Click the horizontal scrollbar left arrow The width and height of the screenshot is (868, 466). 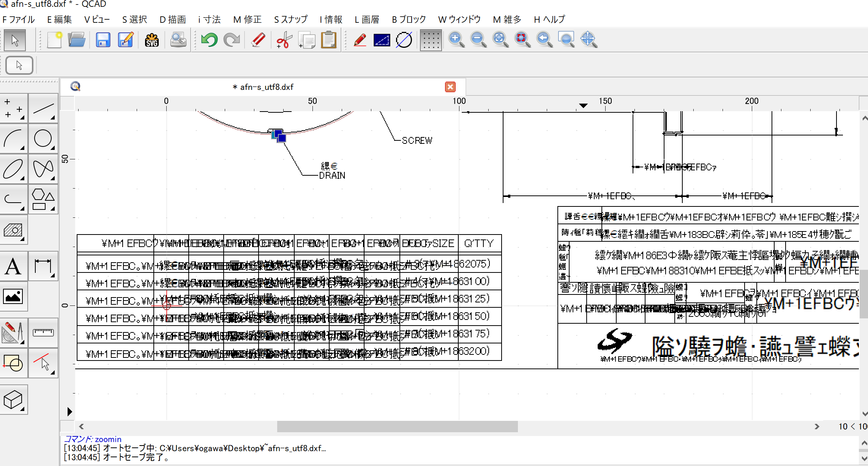coord(81,427)
